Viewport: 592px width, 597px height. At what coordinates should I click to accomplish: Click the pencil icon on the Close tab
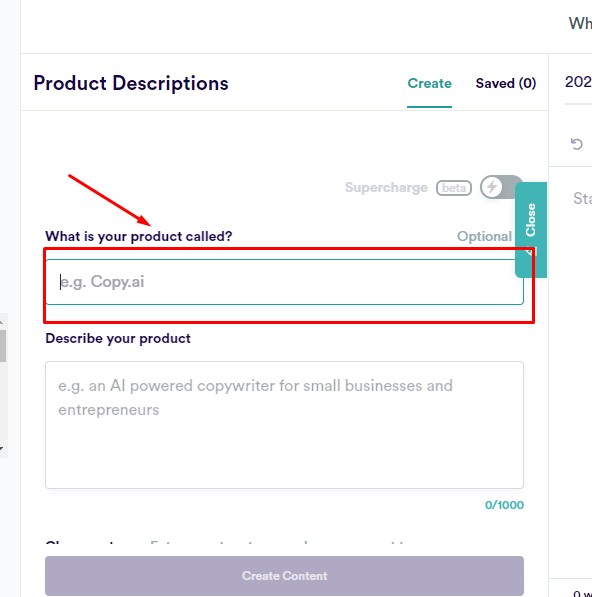(530, 251)
